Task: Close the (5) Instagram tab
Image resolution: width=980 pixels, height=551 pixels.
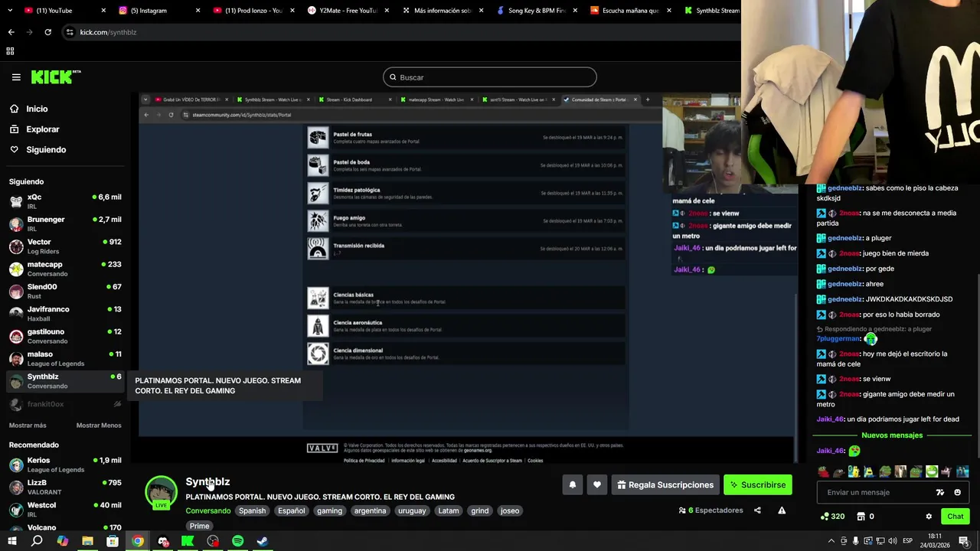Action: click(198, 11)
